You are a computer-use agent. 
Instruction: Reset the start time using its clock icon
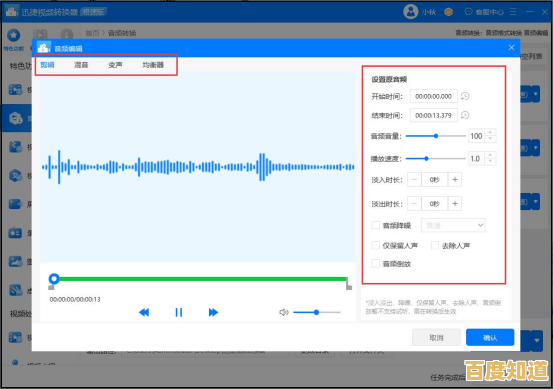[x=465, y=96]
